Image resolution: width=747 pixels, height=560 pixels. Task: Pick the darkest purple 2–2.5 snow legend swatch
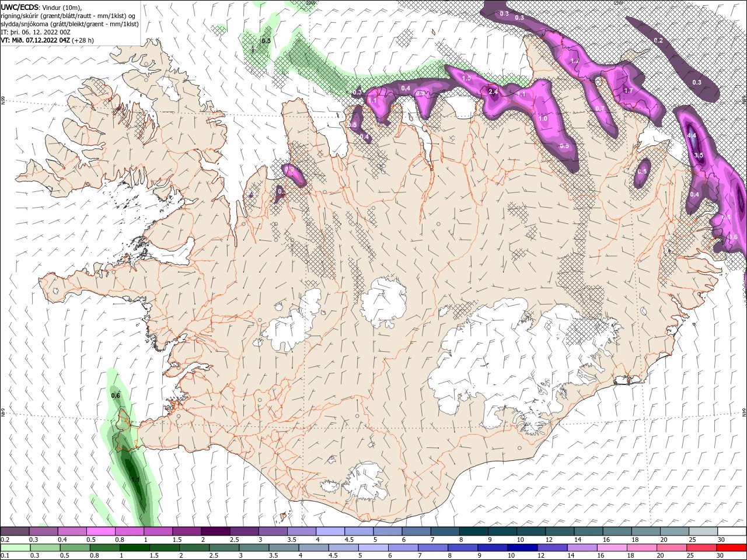tap(215, 531)
